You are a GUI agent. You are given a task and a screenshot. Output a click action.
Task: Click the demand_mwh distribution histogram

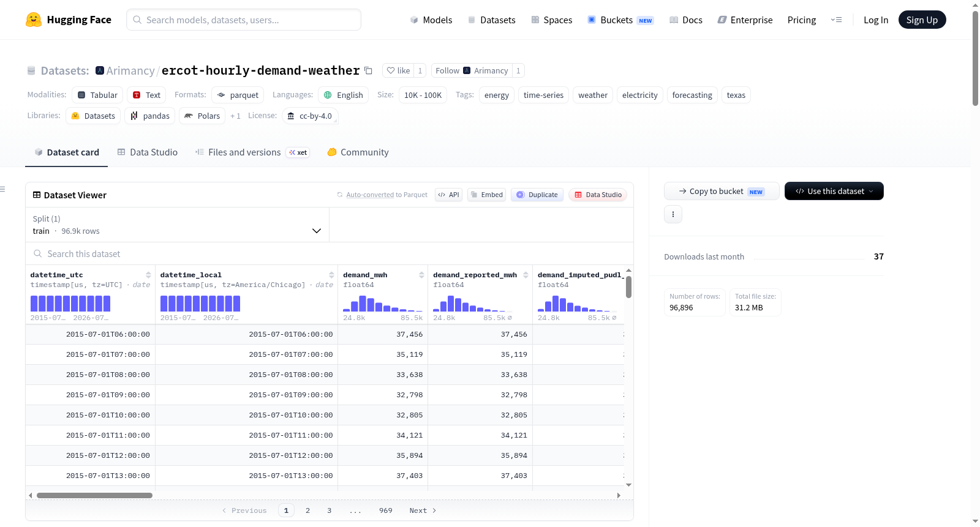click(x=383, y=304)
